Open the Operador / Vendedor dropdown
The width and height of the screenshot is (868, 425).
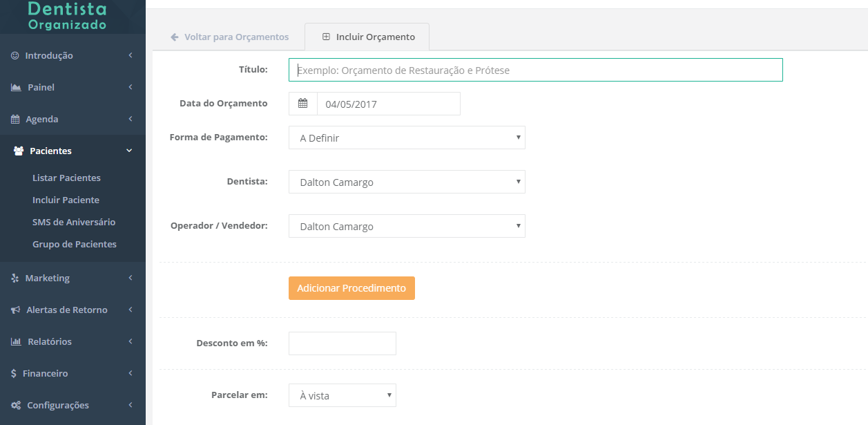[x=407, y=226]
